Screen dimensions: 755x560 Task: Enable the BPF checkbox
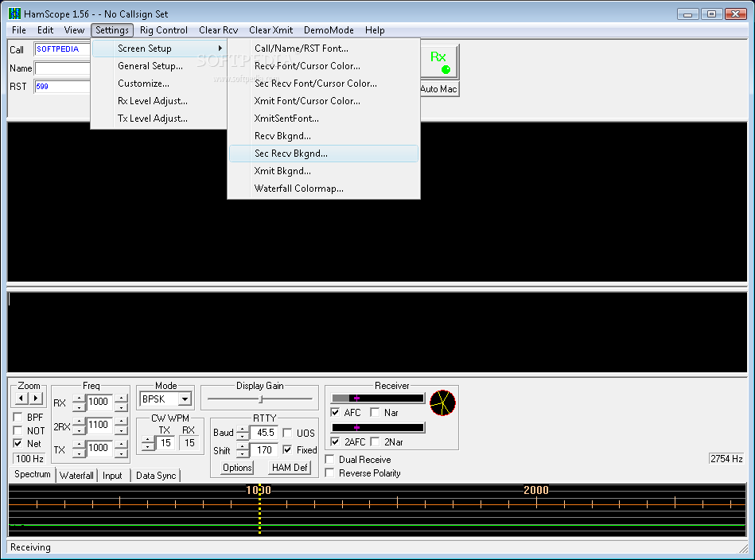(18, 417)
